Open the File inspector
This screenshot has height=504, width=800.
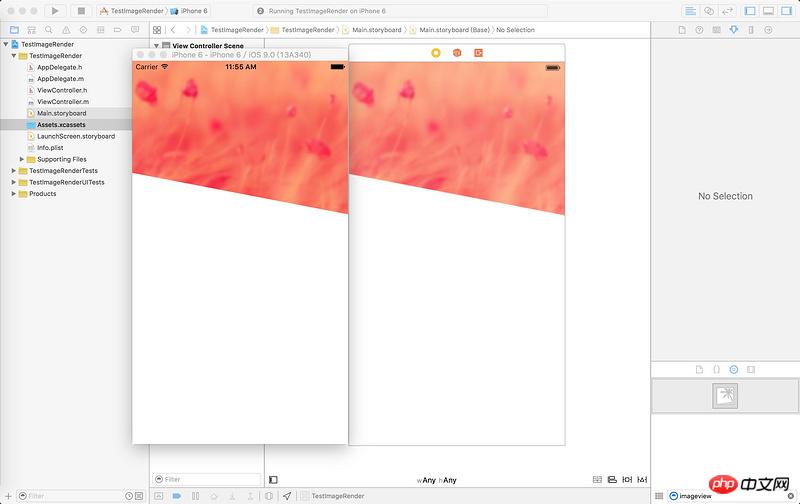pos(682,30)
